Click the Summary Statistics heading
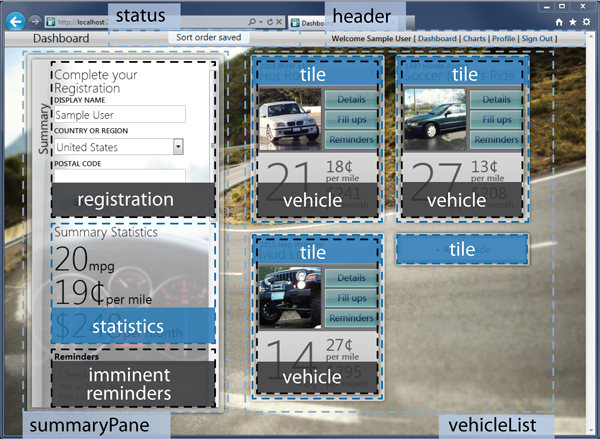Screen dimensions: 600x439 click(106, 232)
